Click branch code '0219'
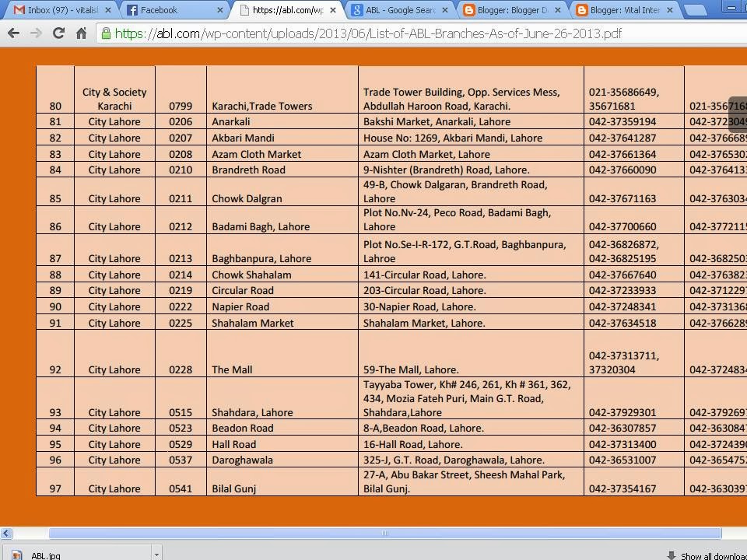Screen dimensions: 747x560 click(181, 290)
